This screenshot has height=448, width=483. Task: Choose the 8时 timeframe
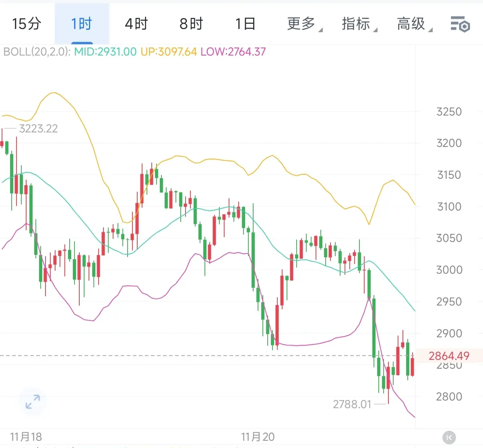[x=191, y=24]
